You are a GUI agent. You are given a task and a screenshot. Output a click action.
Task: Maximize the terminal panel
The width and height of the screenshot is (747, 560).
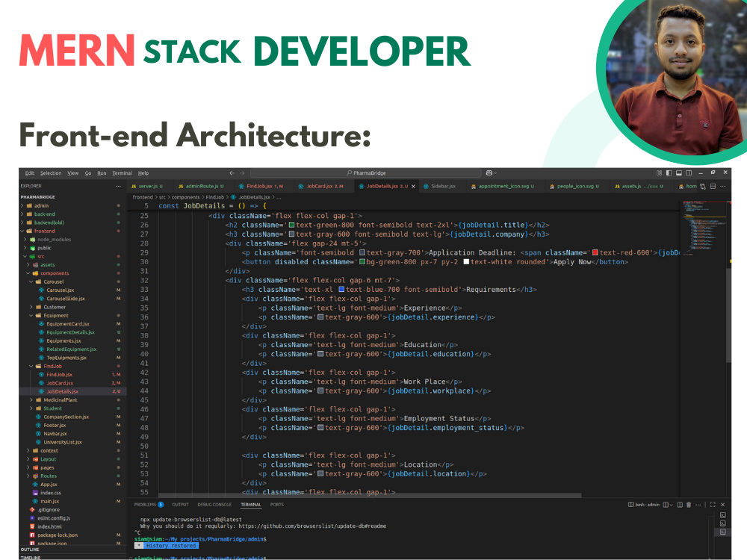click(713, 505)
